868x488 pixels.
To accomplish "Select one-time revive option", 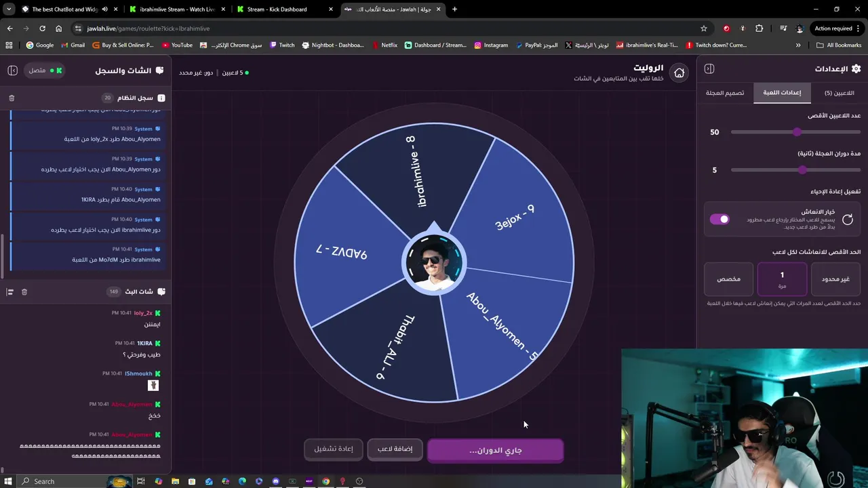I will [x=782, y=279].
